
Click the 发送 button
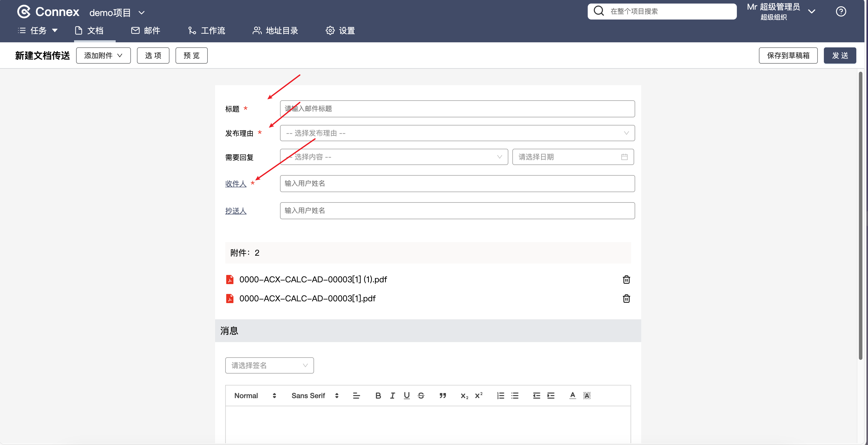840,55
